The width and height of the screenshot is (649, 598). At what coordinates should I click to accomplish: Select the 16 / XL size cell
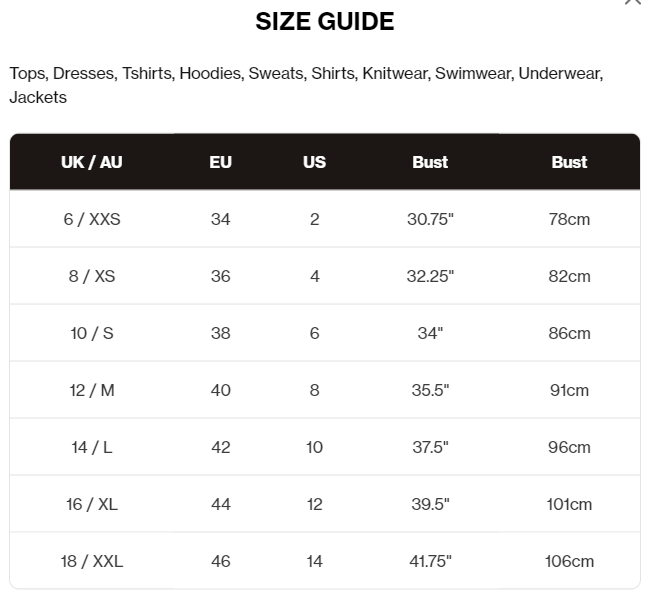pyautogui.click(x=92, y=504)
